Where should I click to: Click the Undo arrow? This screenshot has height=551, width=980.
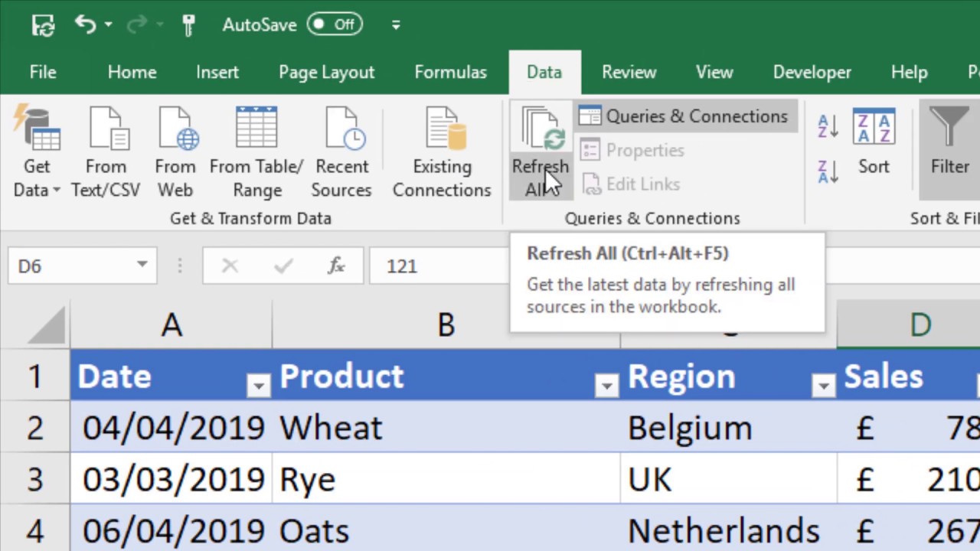click(84, 24)
